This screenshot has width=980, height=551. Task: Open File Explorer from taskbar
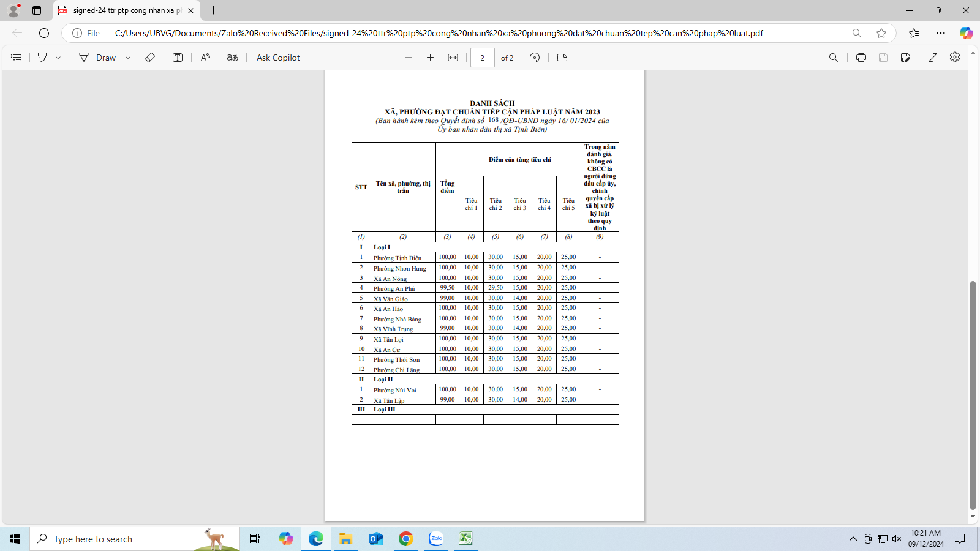coord(346,539)
